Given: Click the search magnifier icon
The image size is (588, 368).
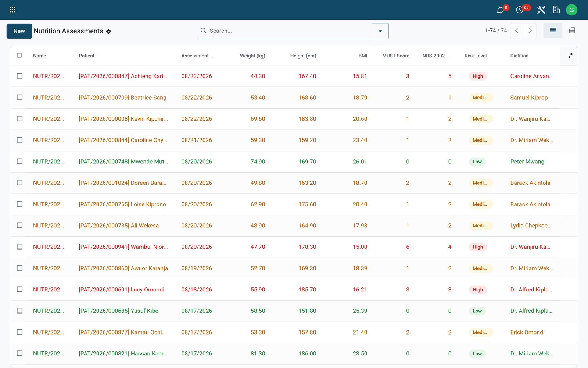Looking at the screenshot, I should tap(203, 31).
